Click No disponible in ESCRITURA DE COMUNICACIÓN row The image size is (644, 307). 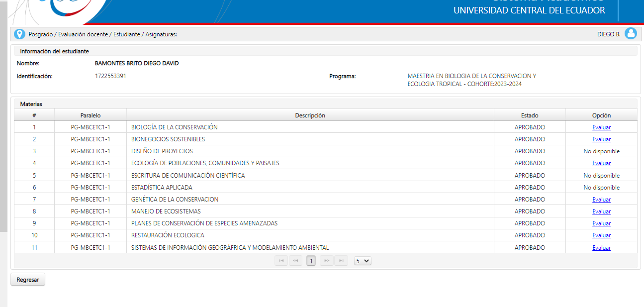pyautogui.click(x=601, y=176)
